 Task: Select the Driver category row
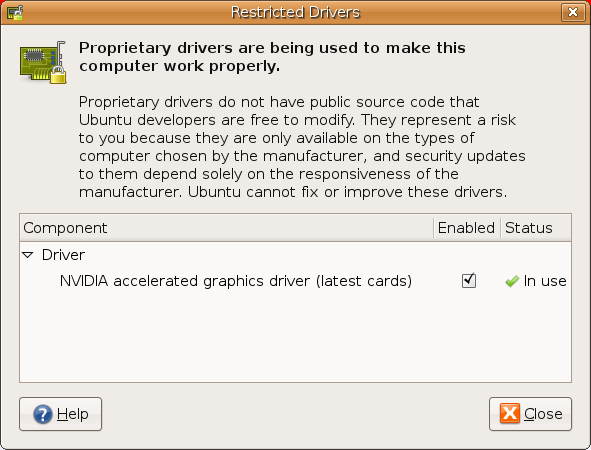coord(296,255)
